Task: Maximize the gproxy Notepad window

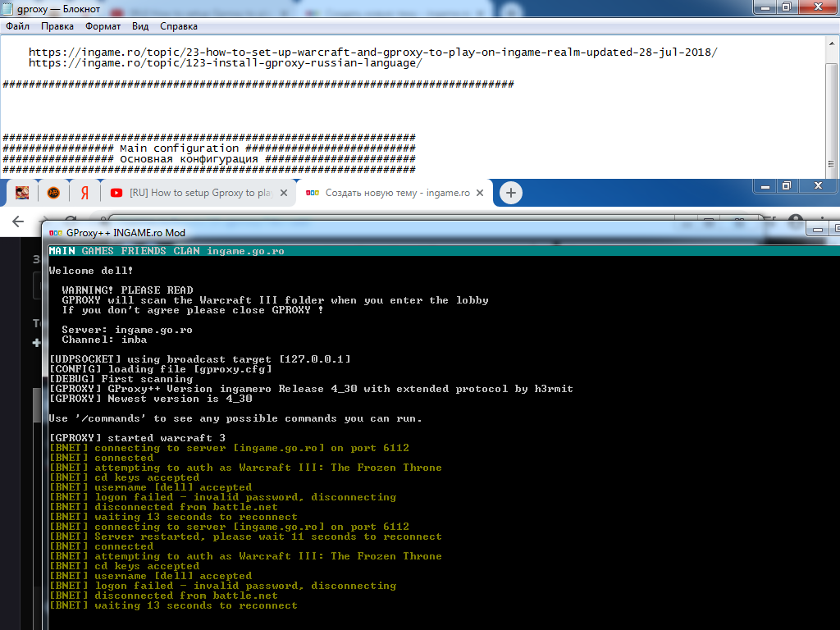Action: (786, 7)
